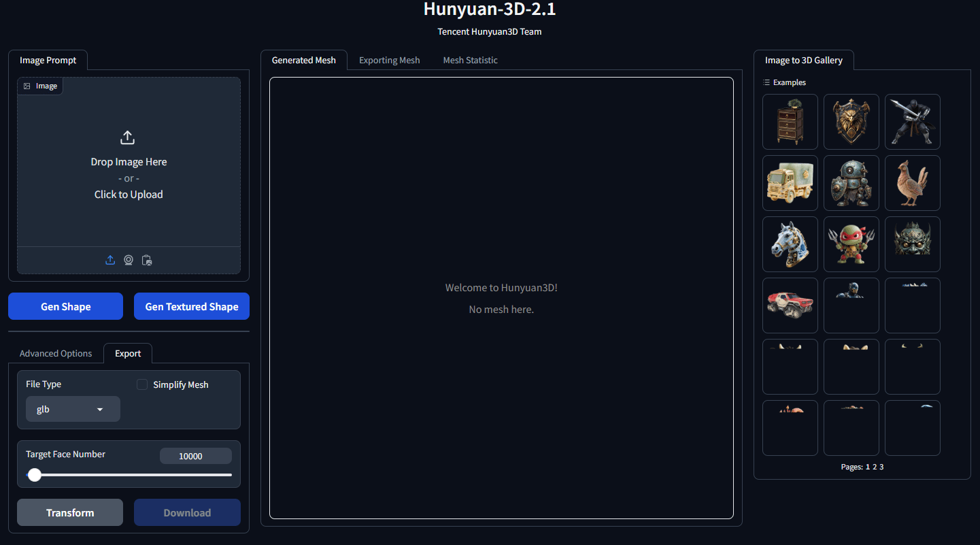980x545 pixels.
Task: Select the Image Prompt tab
Action: click(48, 60)
